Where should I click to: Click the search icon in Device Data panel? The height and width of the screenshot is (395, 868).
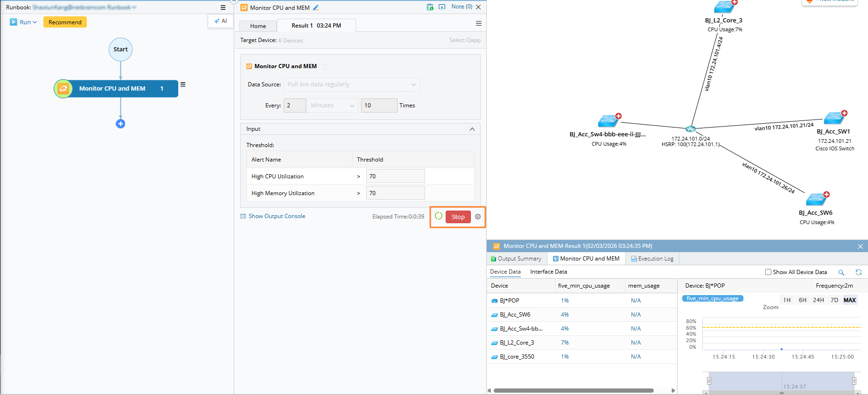click(841, 272)
